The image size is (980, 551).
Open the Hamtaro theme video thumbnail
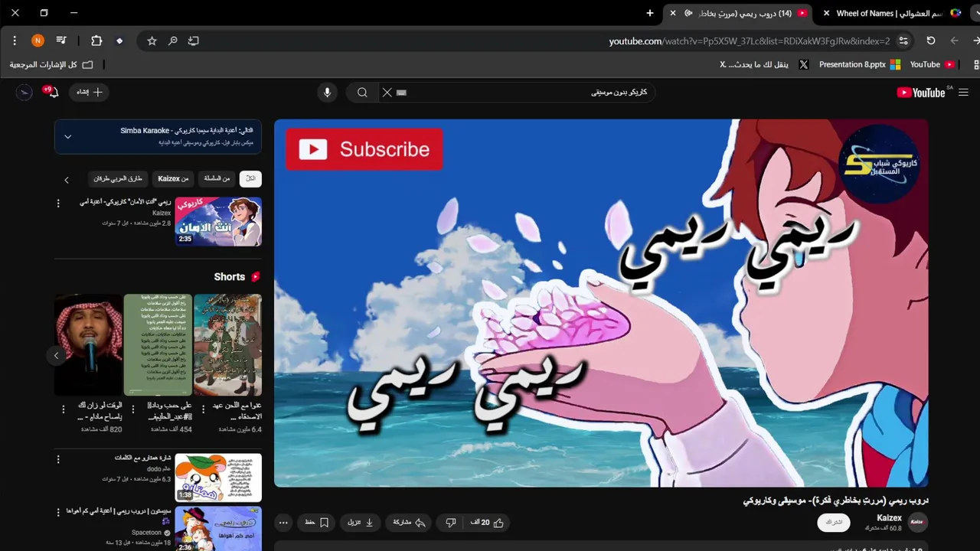(x=218, y=478)
